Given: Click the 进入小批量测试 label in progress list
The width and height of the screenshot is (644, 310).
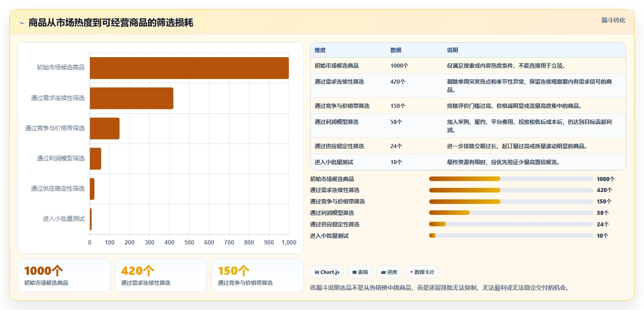Looking at the screenshot, I should [x=329, y=236].
